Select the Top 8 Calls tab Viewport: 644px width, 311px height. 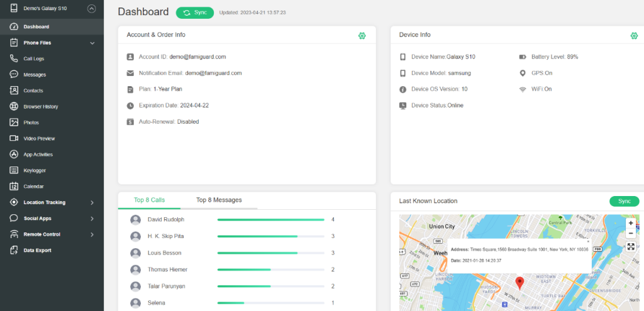149,200
